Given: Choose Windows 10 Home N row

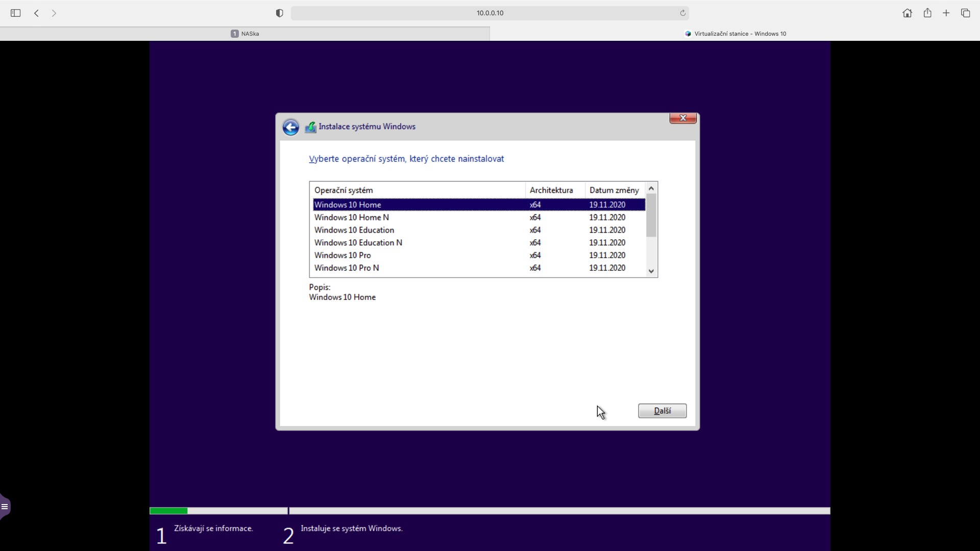Looking at the screenshot, I should pos(351,217).
